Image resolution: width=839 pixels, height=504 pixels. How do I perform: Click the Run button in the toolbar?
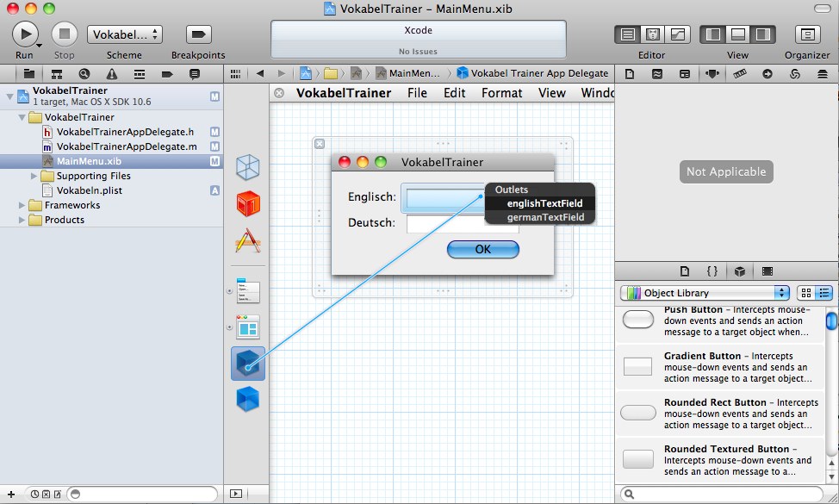(25, 34)
